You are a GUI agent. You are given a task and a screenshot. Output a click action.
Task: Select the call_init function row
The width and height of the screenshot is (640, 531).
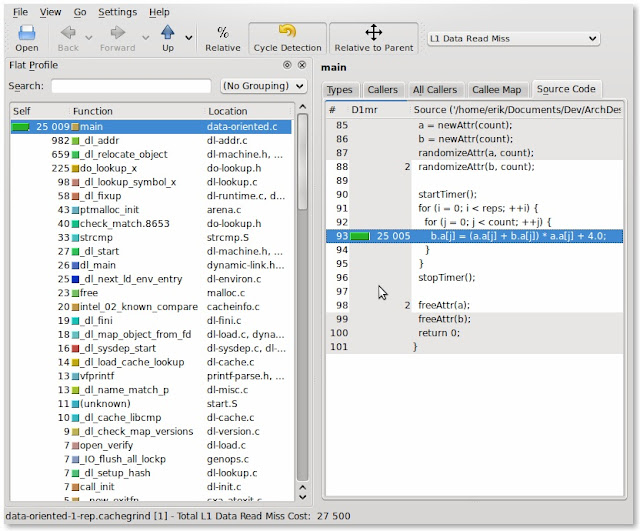pyautogui.click(x=151, y=487)
